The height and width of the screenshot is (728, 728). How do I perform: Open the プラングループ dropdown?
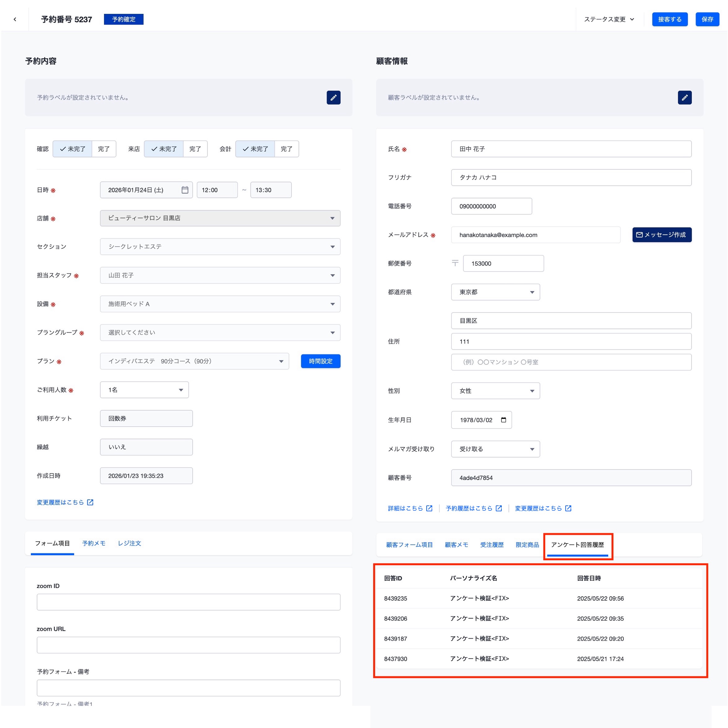click(220, 332)
